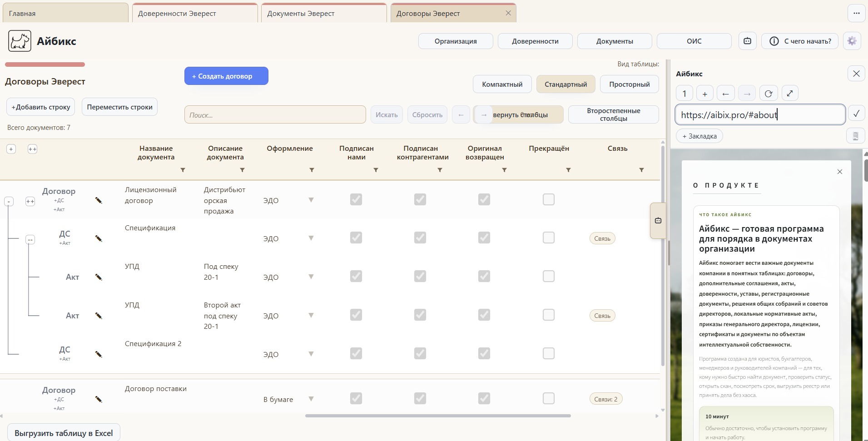Toggle Оригинал возвращен for УПД Под спеку row
868x441 pixels.
tap(484, 276)
